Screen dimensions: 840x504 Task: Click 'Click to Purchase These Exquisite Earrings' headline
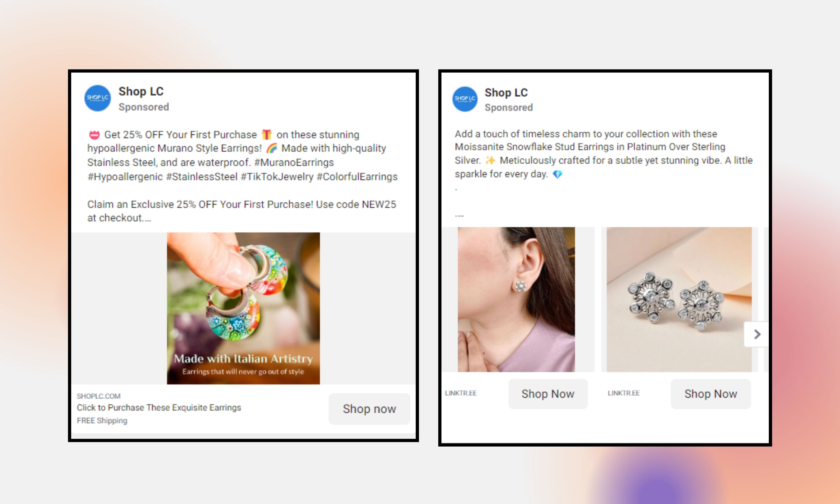click(159, 408)
